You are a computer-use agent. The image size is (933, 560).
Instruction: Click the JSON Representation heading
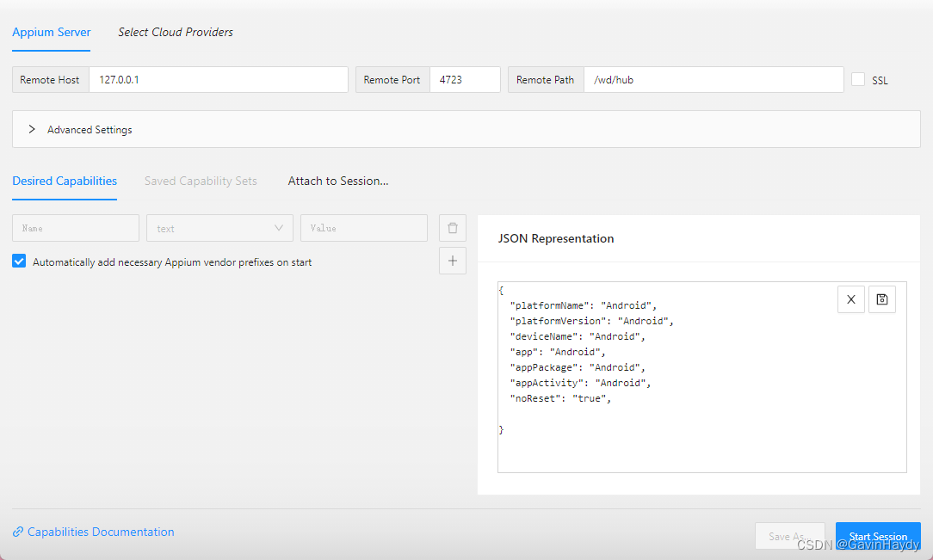point(556,238)
